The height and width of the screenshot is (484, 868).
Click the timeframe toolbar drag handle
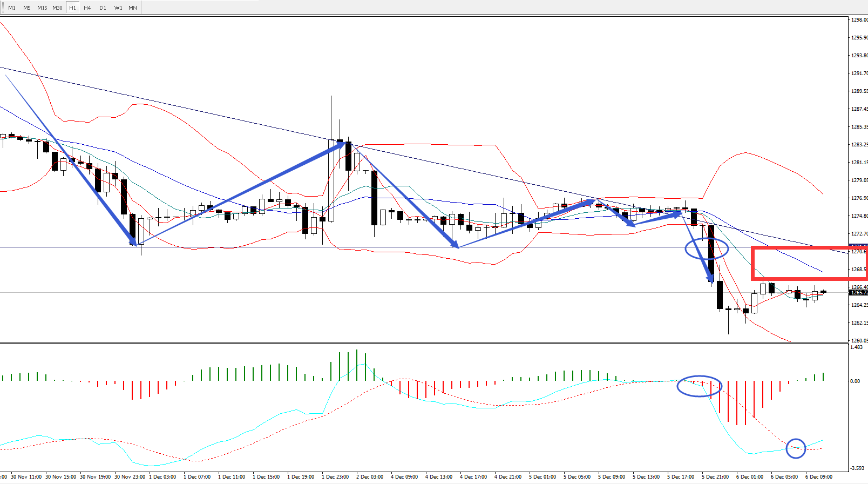click(x=2, y=8)
